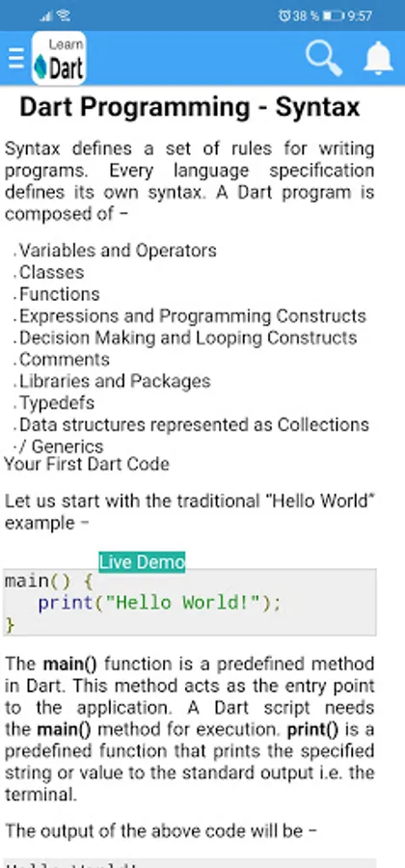Viewport: 405px width, 868px height.
Task: Open notifications with the bell icon
Action: 378,58
